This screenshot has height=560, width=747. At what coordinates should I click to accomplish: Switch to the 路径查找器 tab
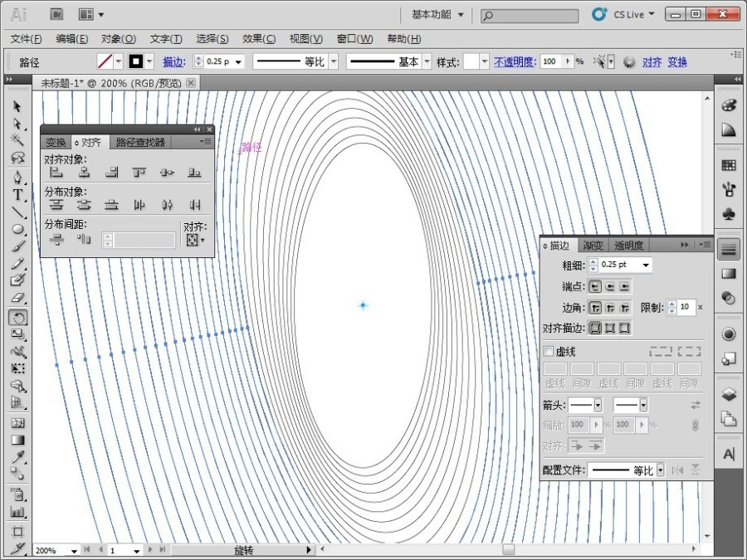(x=140, y=143)
